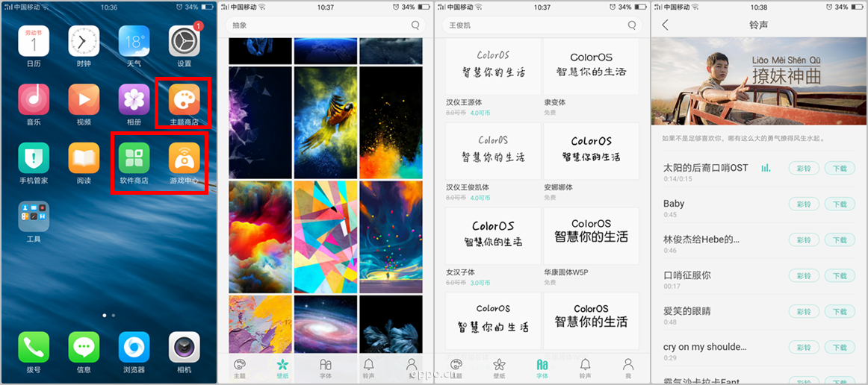Open the parrot wallpaper thumbnail
This screenshot has height=385, width=868.
pyautogui.click(x=326, y=122)
